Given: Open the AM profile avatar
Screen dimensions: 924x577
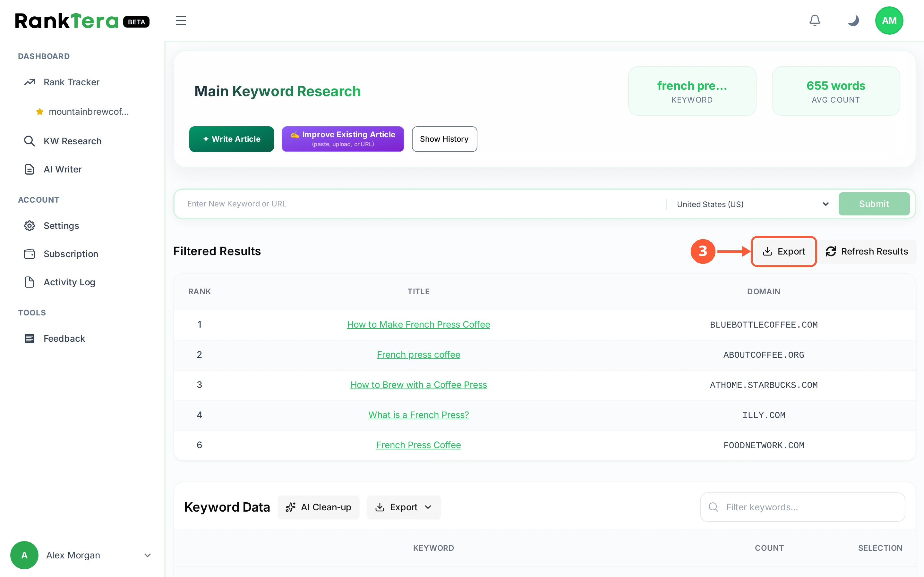Looking at the screenshot, I should 889,21.
